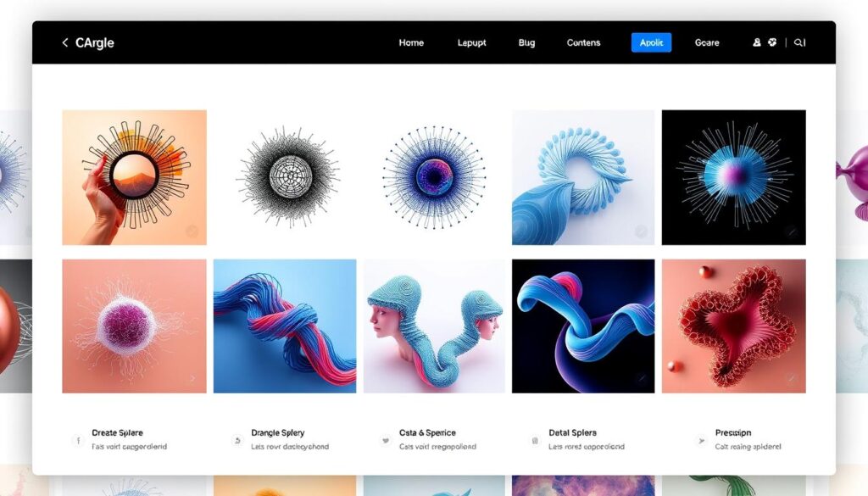The width and height of the screenshot is (868, 496).
Task: Open search using the magnifier icon
Action: (801, 42)
